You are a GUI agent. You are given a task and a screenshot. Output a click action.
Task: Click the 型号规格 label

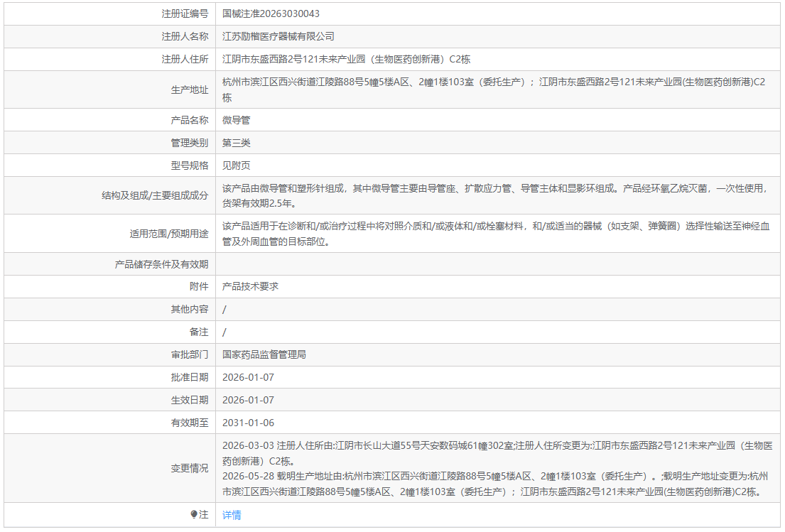pyautogui.click(x=189, y=165)
